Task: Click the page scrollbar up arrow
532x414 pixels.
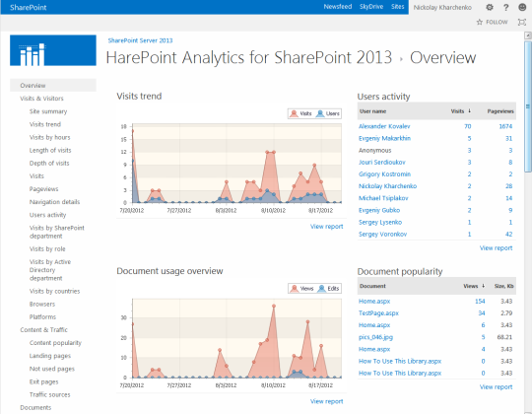Action: (528, 34)
